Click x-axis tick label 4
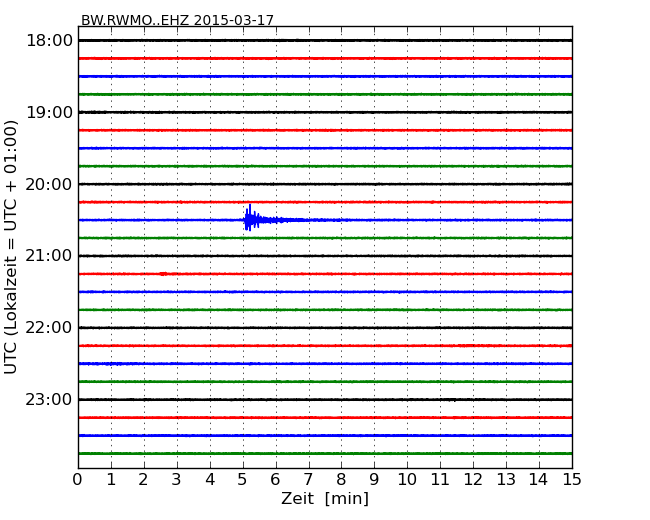 click(210, 480)
